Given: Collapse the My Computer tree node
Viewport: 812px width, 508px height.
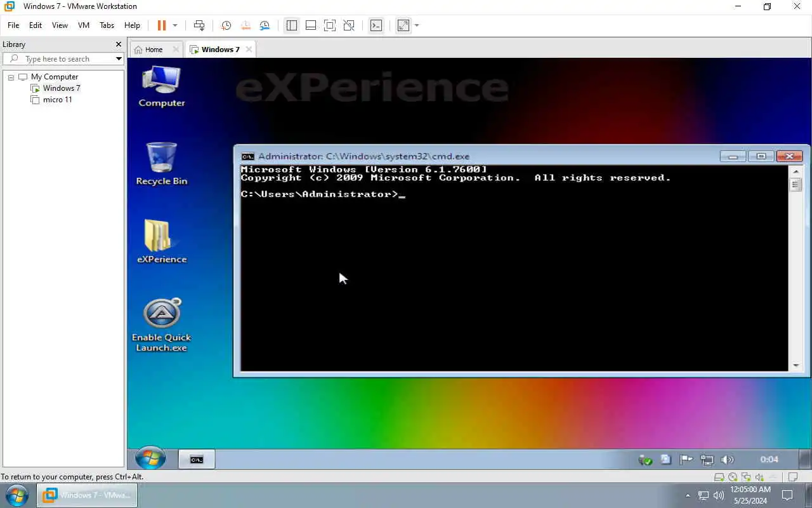Looking at the screenshot, I should point(11,77).
